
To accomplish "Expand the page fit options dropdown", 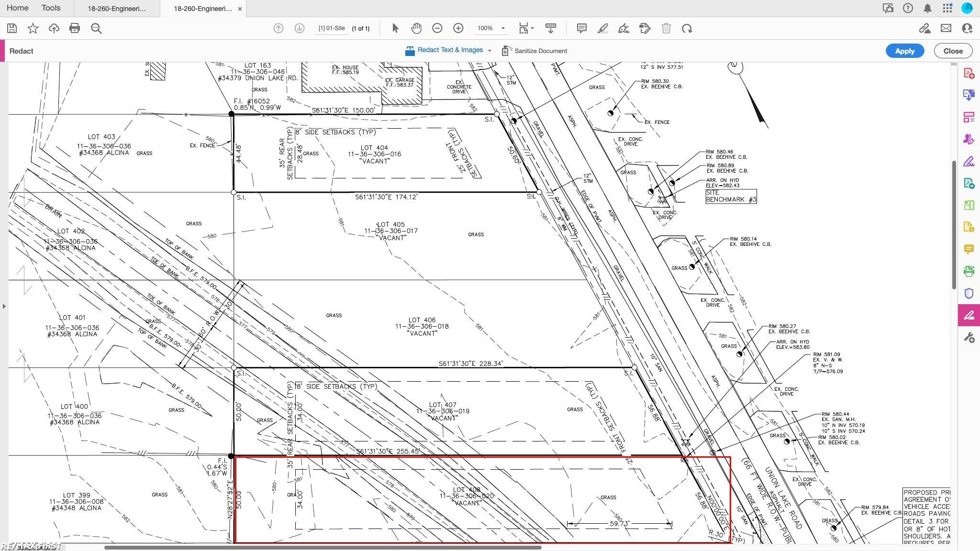I will [x=532, y=28].
